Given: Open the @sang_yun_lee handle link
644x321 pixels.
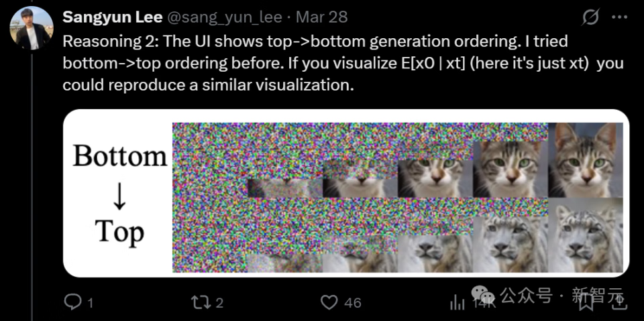Looking at the screenshot, I should point(224,17).
